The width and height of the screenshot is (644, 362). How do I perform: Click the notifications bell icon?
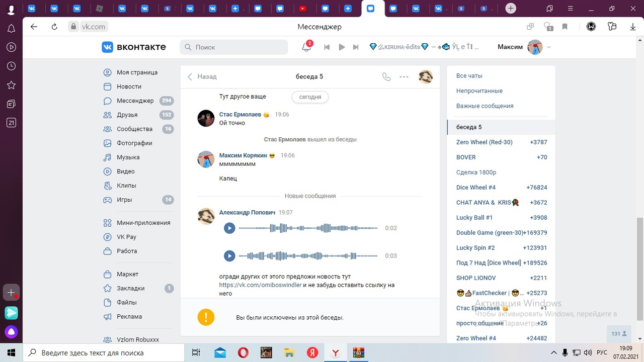(306, 47)
